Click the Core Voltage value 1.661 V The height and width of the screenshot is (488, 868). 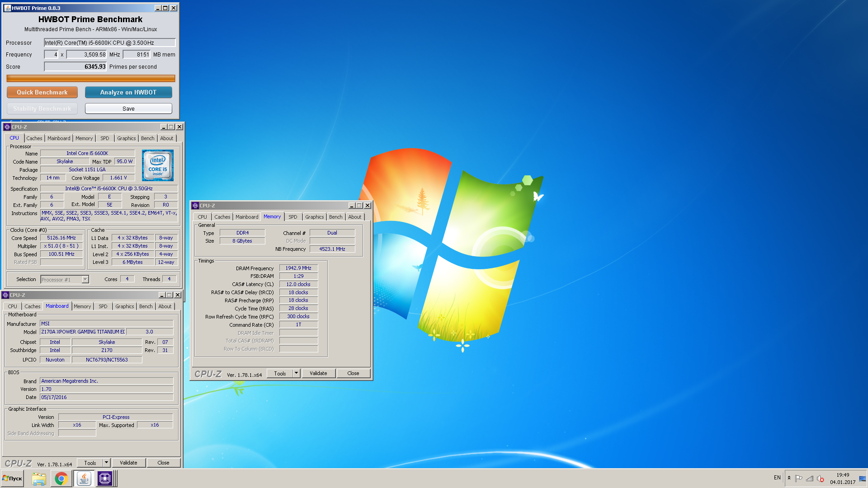(x=118, y=178)
